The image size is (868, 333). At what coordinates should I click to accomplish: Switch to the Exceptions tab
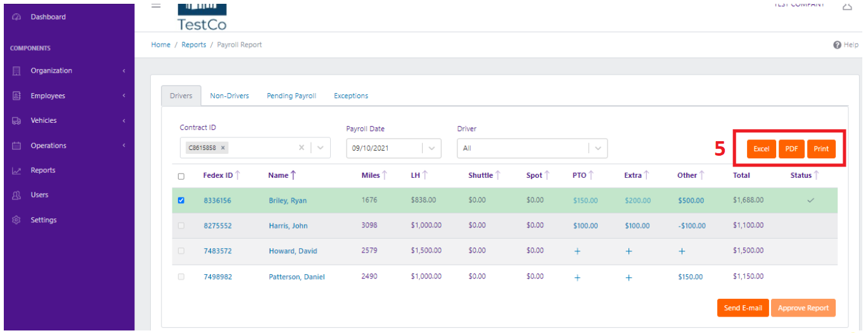point(351,96)
